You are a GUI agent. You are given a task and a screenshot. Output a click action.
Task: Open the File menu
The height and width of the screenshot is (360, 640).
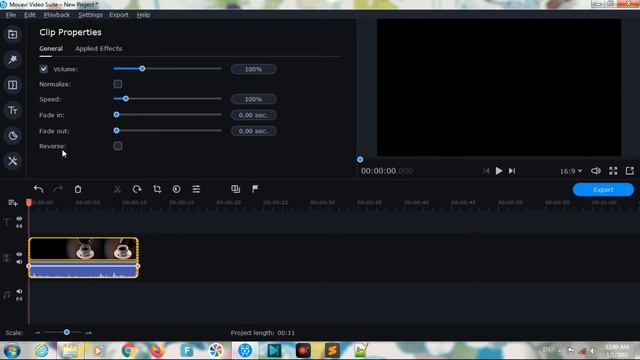11,15
